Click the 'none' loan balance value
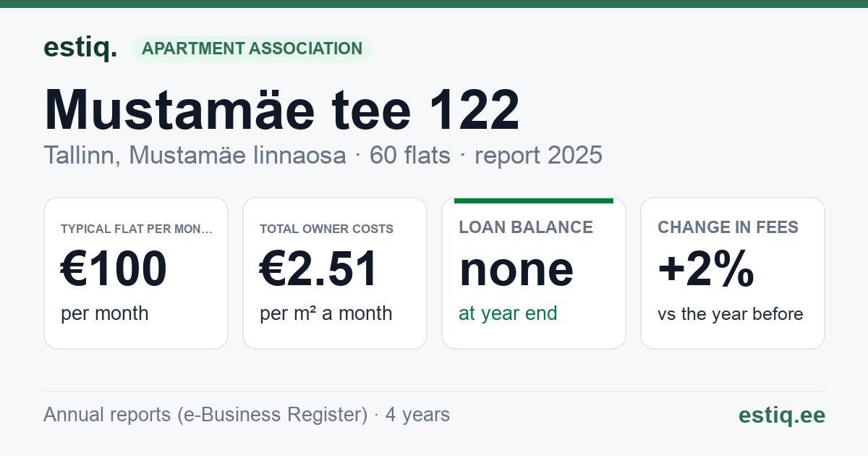The image size is (868, 456). [516, 269]
